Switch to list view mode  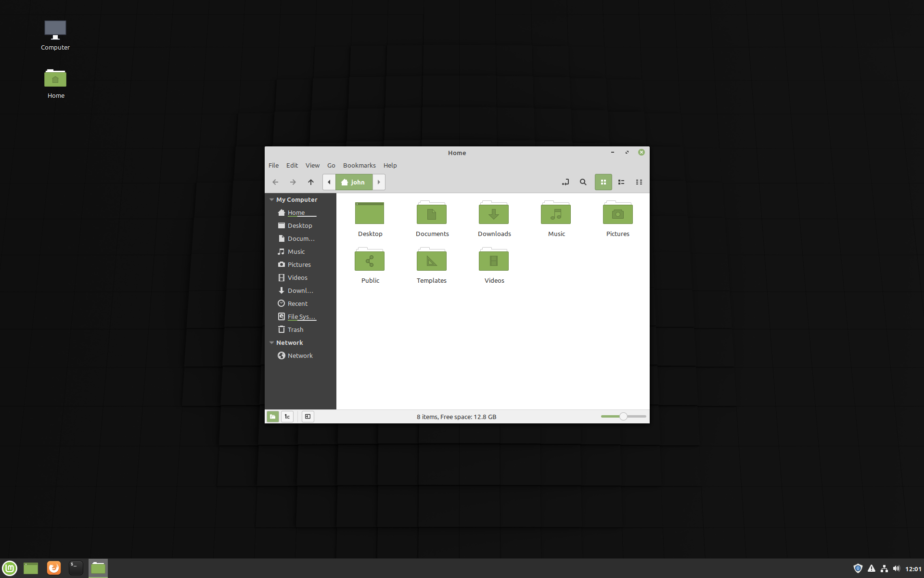click(621, 182)
